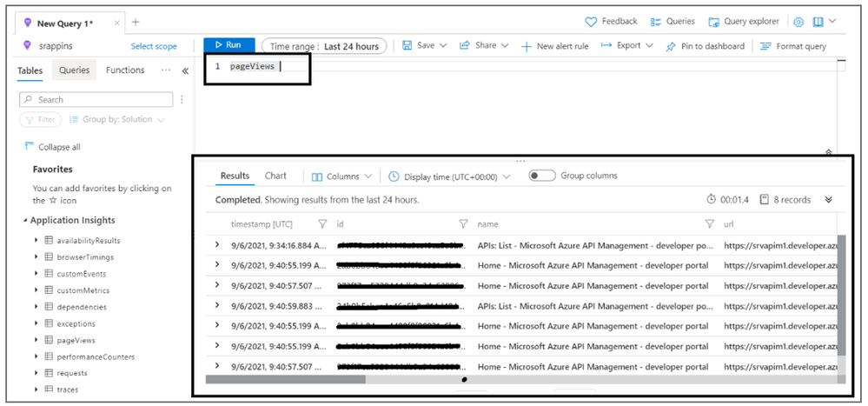The height and width of the screenshot is (406, 868).
Task: Toggle the Group columns switch
Action: tap(542, 176)
